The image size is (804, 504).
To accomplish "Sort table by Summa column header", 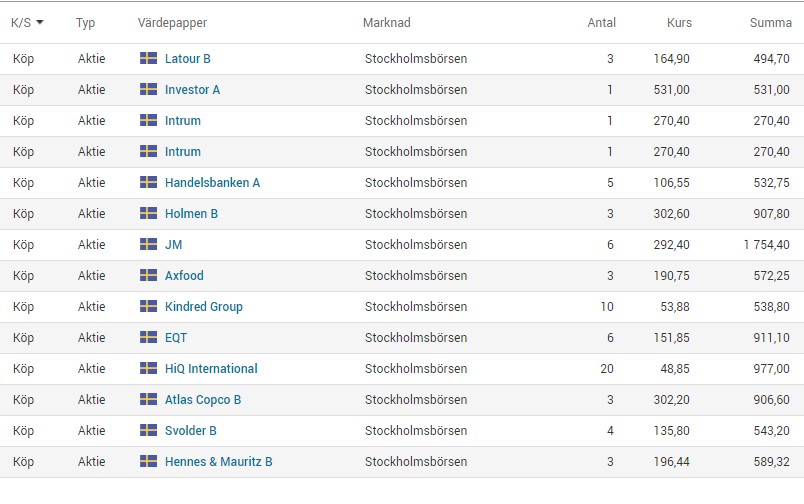I will [771, 23].
